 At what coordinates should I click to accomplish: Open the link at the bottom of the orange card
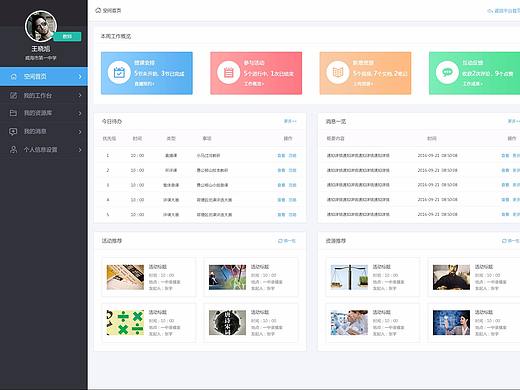click(x=363, y=84)
